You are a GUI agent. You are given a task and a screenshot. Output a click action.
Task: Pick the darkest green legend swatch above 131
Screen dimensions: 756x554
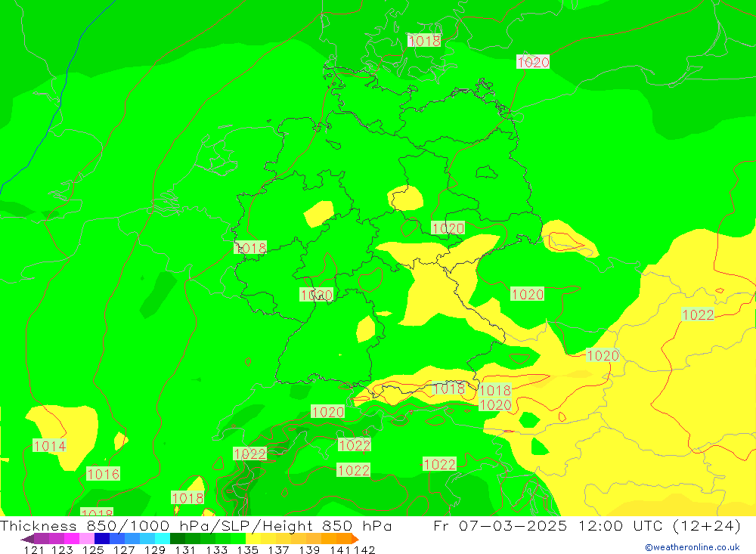coord(178,539)
